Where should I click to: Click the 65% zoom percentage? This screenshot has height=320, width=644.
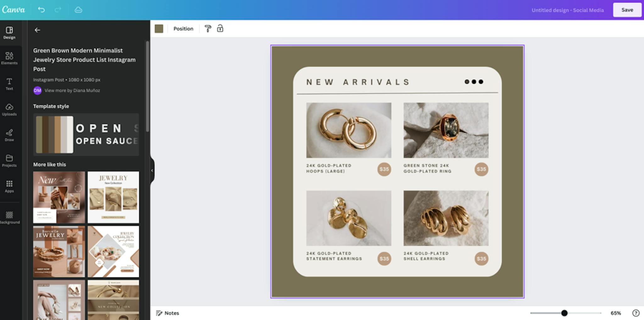point(616,313)
